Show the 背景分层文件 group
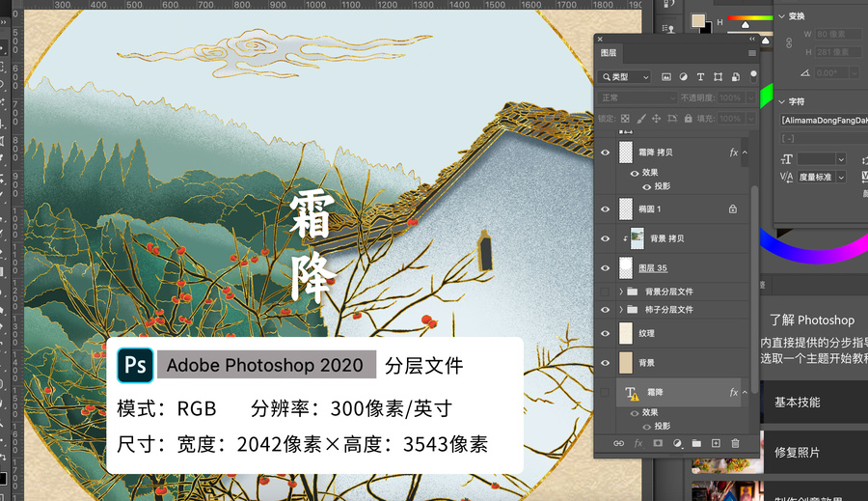Screen dimensions: 868x501 605,292
